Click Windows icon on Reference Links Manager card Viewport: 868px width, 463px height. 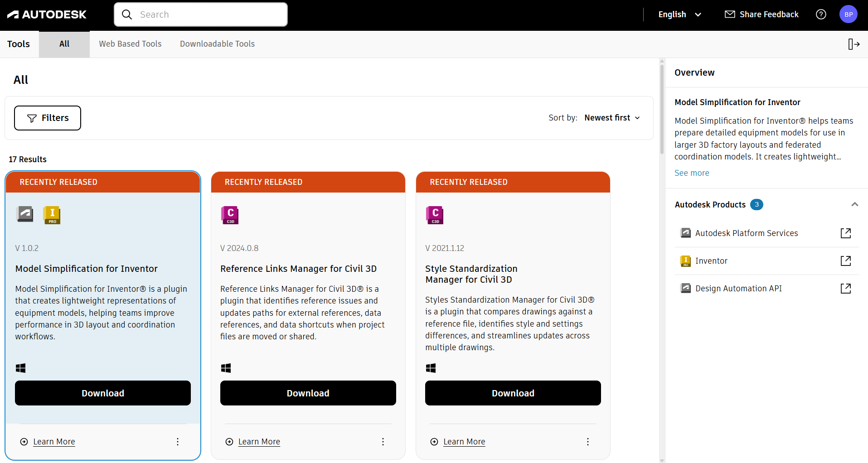pos(226,368)
